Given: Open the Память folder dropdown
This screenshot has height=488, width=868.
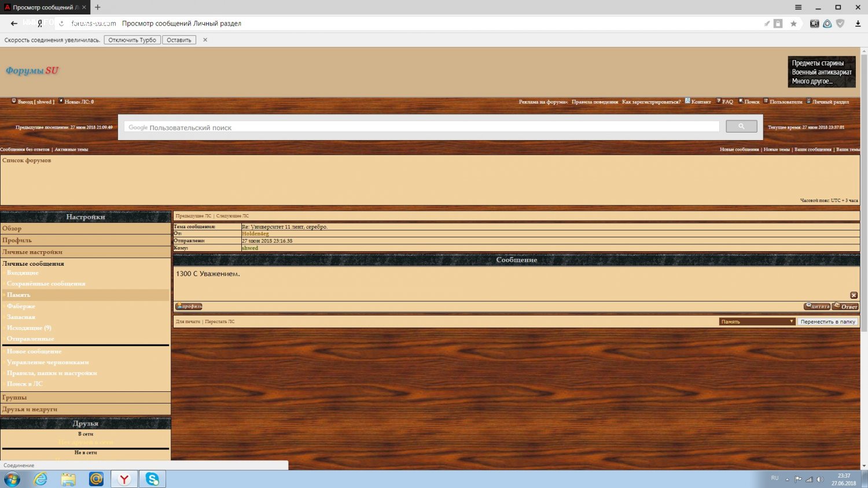Looking at the screenshot, I should pos(757,321).
